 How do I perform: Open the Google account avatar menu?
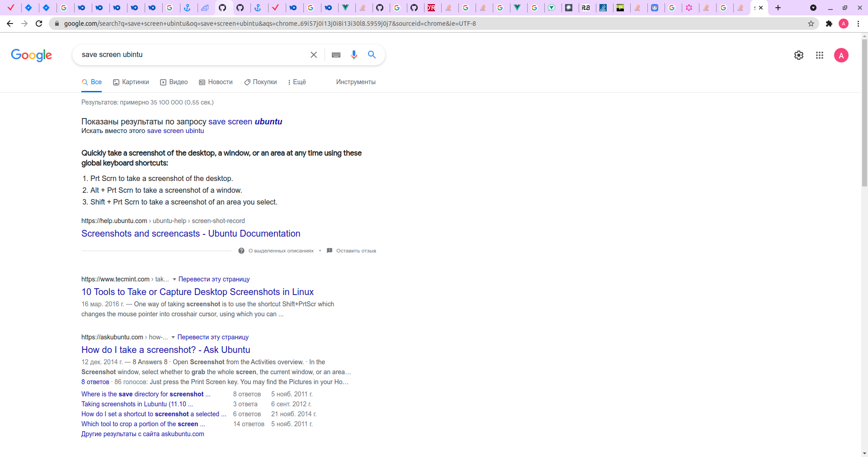[x=841, y=55]
